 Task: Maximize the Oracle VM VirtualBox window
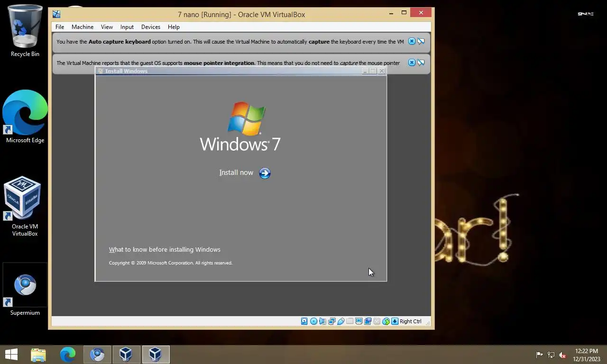(x=404, y=13)
